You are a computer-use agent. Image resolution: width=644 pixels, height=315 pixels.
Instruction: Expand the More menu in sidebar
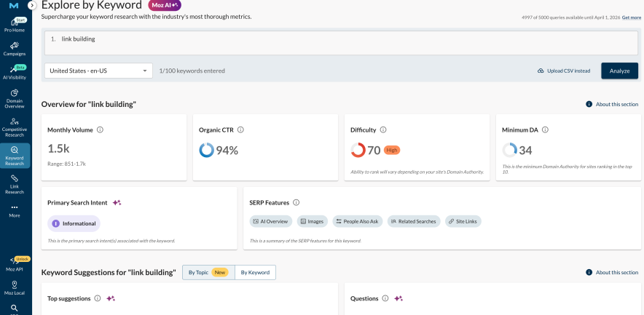(15, 211)
